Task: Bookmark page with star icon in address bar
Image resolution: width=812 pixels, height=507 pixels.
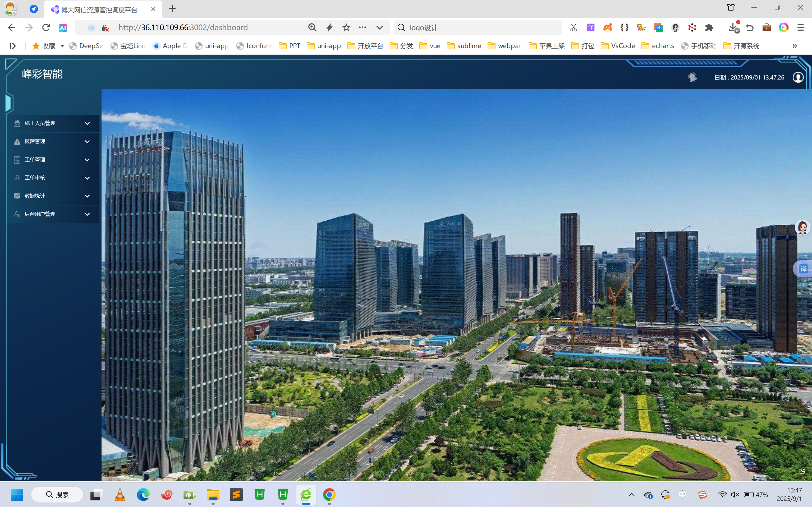Action: pos(346,27)
